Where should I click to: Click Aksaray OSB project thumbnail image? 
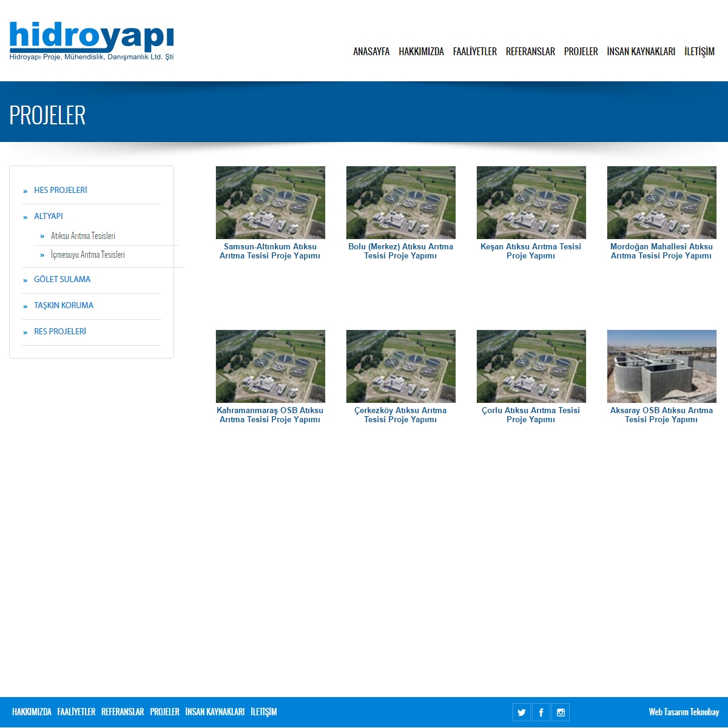(x=661, y=366)
